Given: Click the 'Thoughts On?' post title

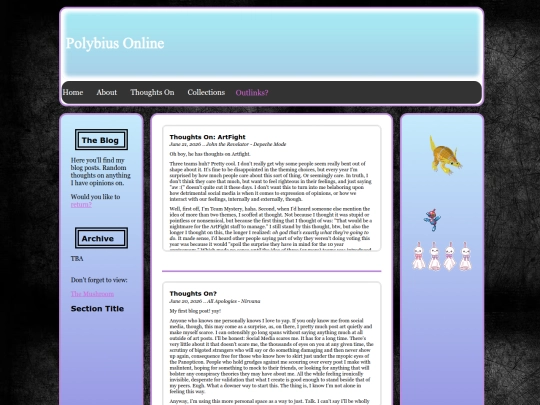Looking at the screenshot, I should pyautogui.click(x=193, y=294).
